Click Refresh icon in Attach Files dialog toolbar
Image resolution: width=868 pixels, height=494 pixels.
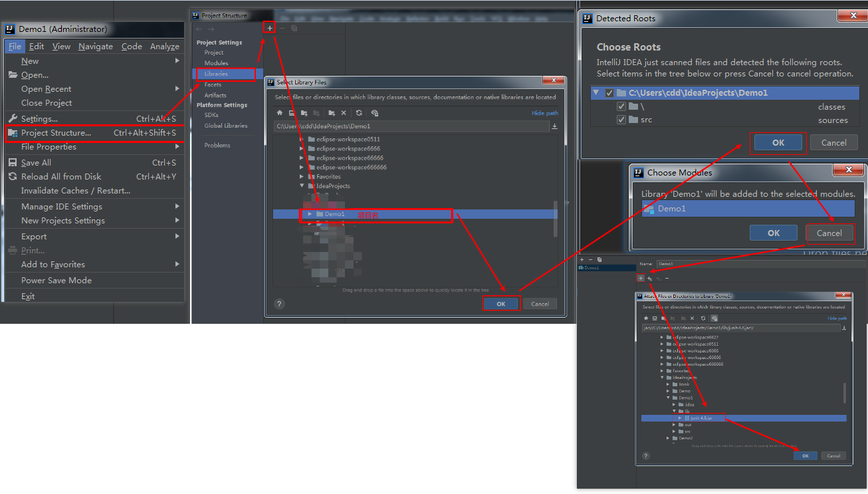coord(703,318)
